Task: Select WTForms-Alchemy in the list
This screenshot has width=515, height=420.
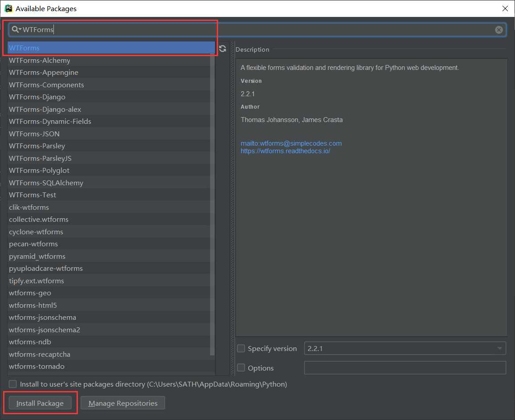Action: [109, 60]
